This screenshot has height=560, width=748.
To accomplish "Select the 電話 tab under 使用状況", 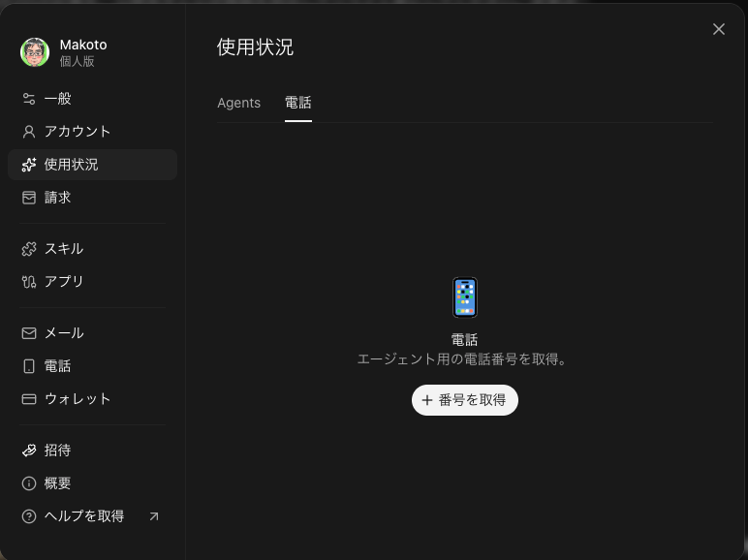I will tap(298, 103).
